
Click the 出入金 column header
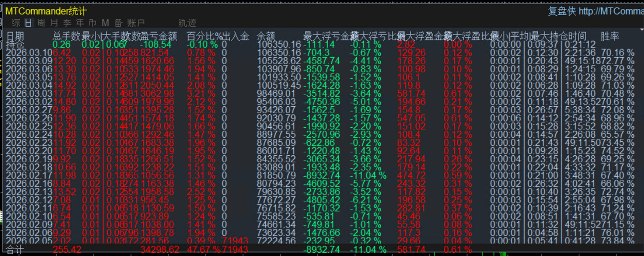tap(236, 36)
